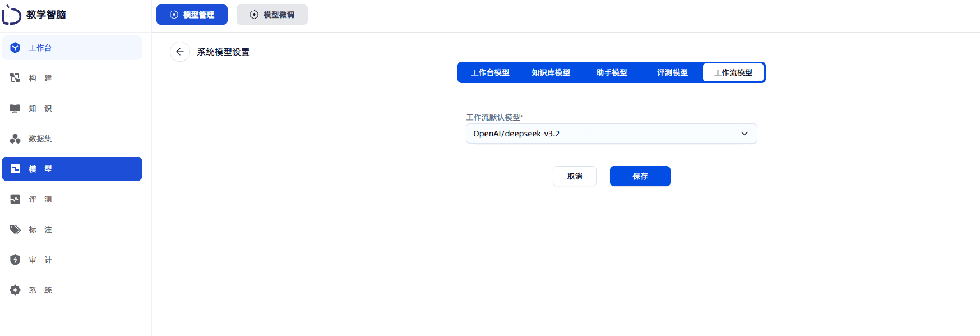Click the icon inside 模型管理 tab
Image resolution: width=980 pixels, height=336 pixels.
coord(174,15)
